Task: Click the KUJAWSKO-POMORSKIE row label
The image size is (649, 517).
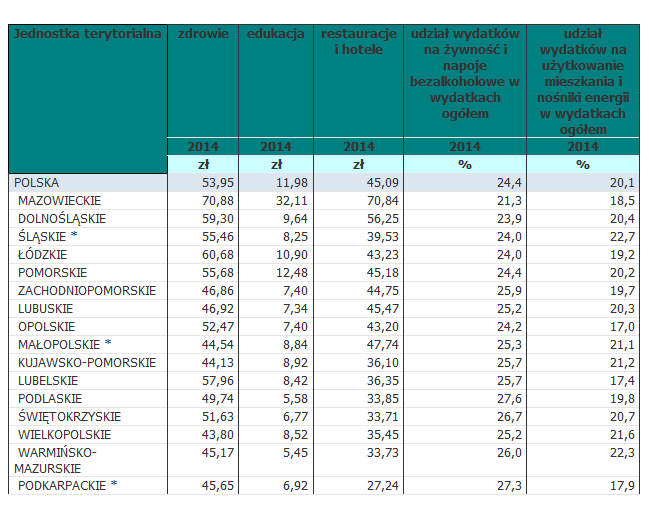Action: [x=87, y=363]
